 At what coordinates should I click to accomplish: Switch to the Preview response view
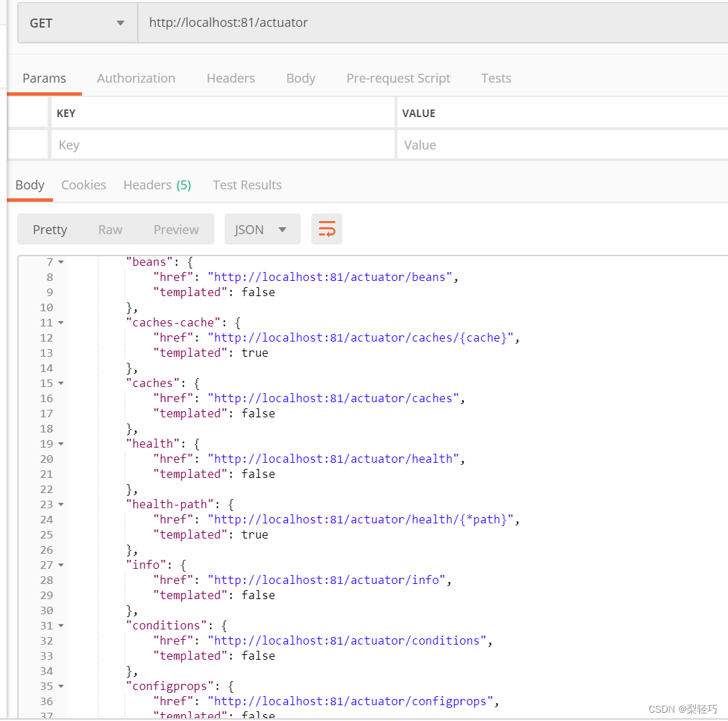tap(176, 229)
